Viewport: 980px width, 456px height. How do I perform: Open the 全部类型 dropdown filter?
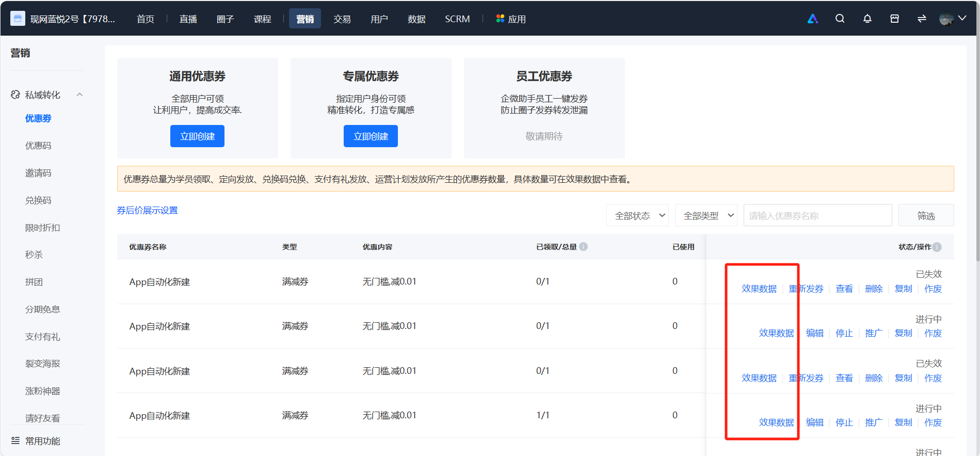click(x=706, y=215)
